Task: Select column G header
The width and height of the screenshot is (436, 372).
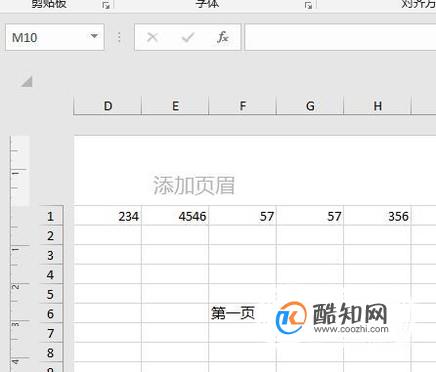Action: click(310, 106)
